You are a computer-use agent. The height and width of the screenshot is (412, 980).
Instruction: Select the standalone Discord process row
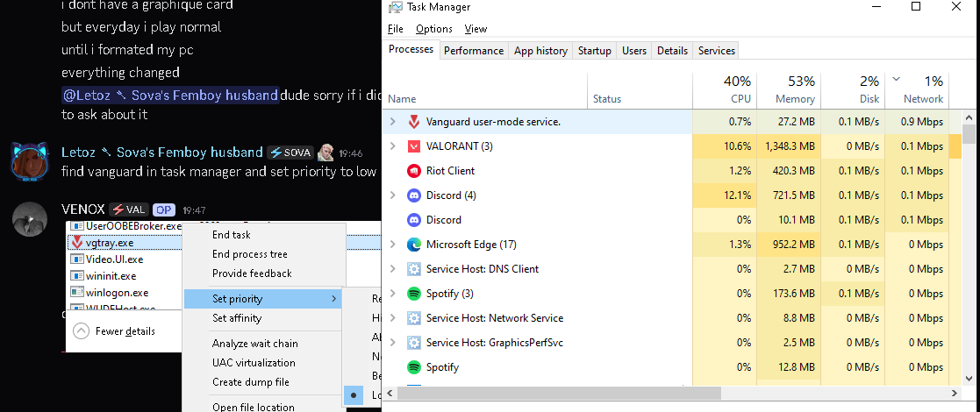672,220
